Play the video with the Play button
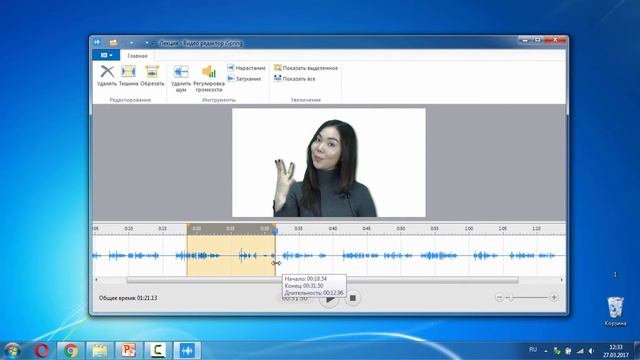The height and width of the screenshot is (360, 640). coord(329,298)
